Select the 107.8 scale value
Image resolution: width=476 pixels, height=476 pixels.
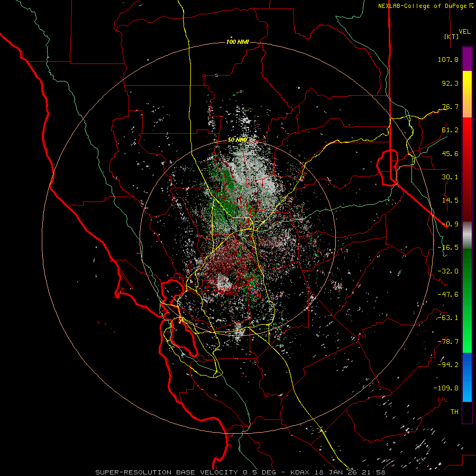(448, 59)
